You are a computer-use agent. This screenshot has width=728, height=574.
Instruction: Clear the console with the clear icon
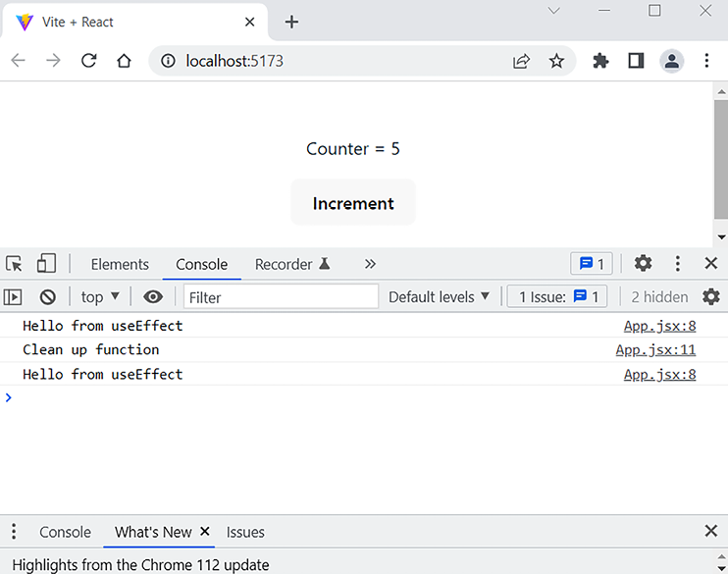(47, 297)
